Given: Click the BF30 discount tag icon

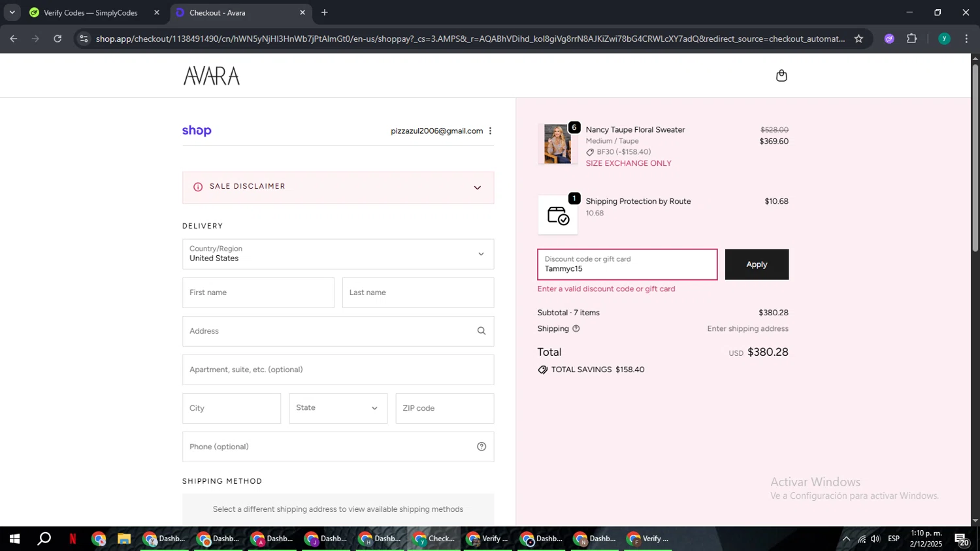Looking at the screenshot, I should (590, 152).
